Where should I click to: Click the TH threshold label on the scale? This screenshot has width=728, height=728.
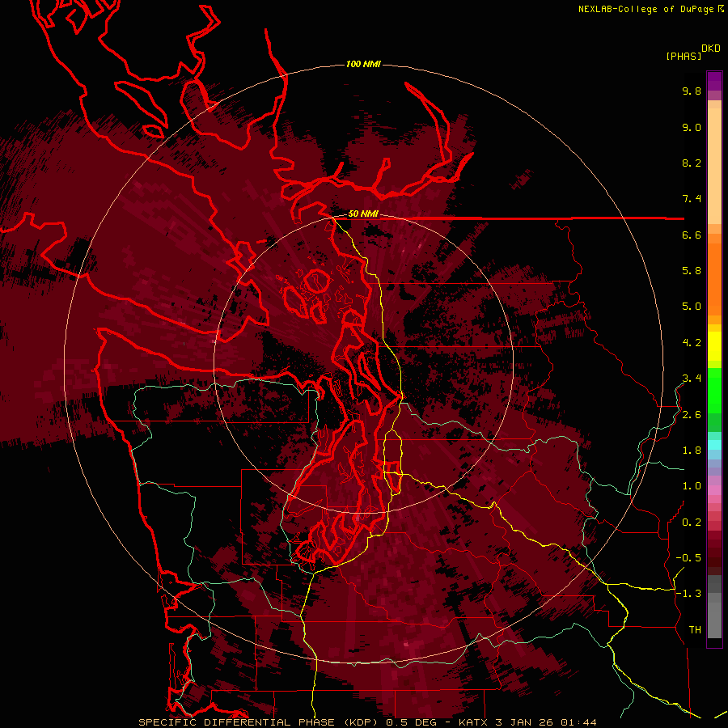[695, 630]
